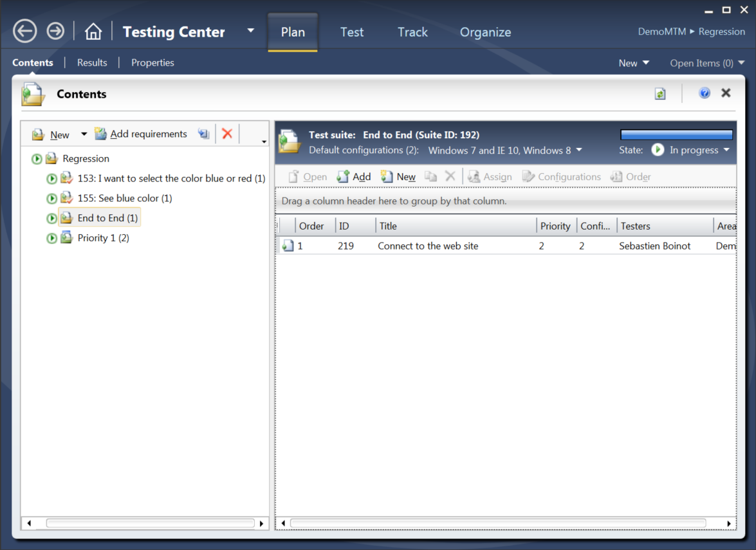Click the refresh icon in the Contents header
The height and width of the screenshot is (550, 756).
(x=660, y=93)
